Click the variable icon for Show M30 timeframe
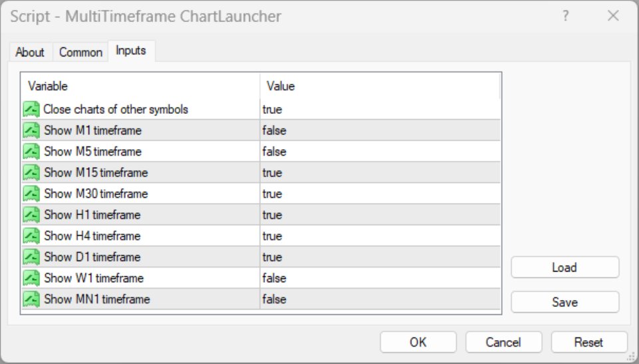This screenshot has height=364, width=639. (x=31, y=194)
